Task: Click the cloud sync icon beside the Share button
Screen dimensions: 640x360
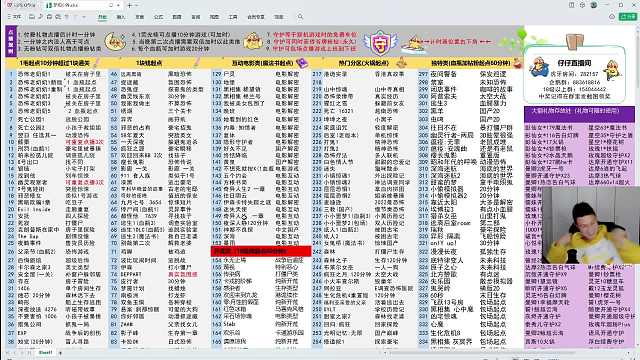Action: click(612, 17)
